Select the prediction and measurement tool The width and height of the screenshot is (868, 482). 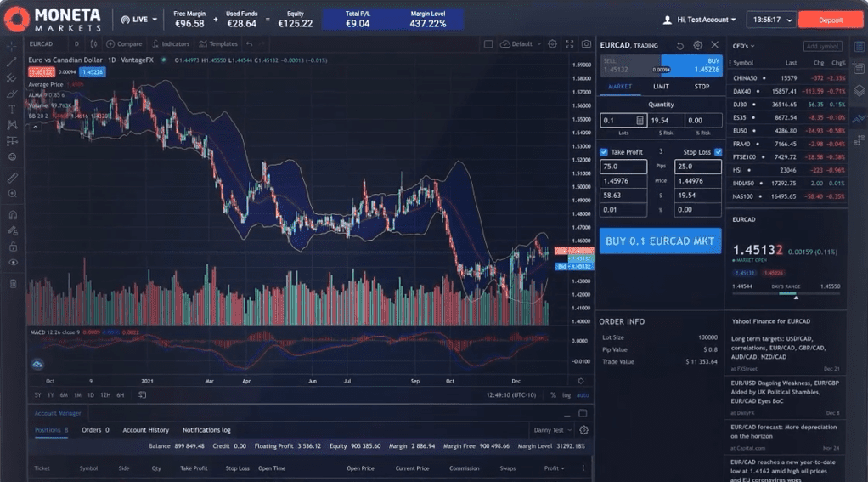click(12, 141)
